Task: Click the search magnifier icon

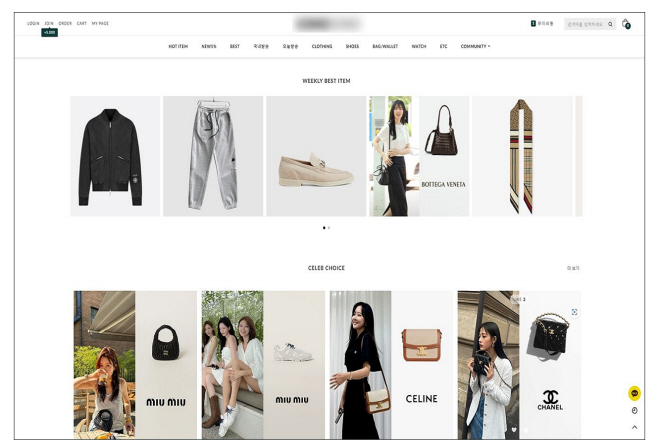Action: click(610, 23)
